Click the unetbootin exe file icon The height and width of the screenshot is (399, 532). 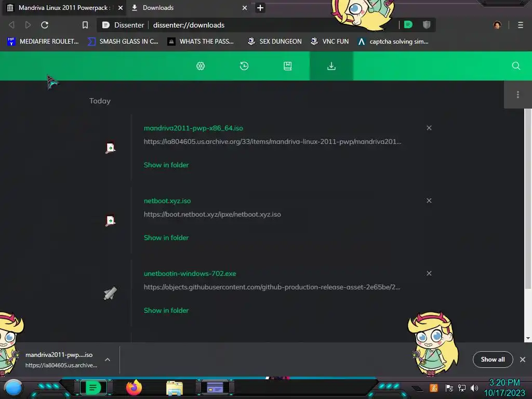[x=110, y=293]
